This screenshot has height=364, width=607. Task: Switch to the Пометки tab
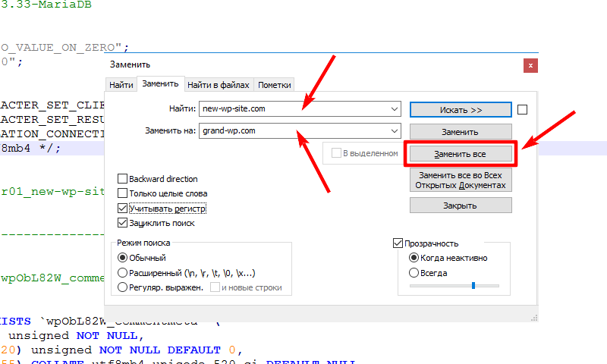coord(274,85)
